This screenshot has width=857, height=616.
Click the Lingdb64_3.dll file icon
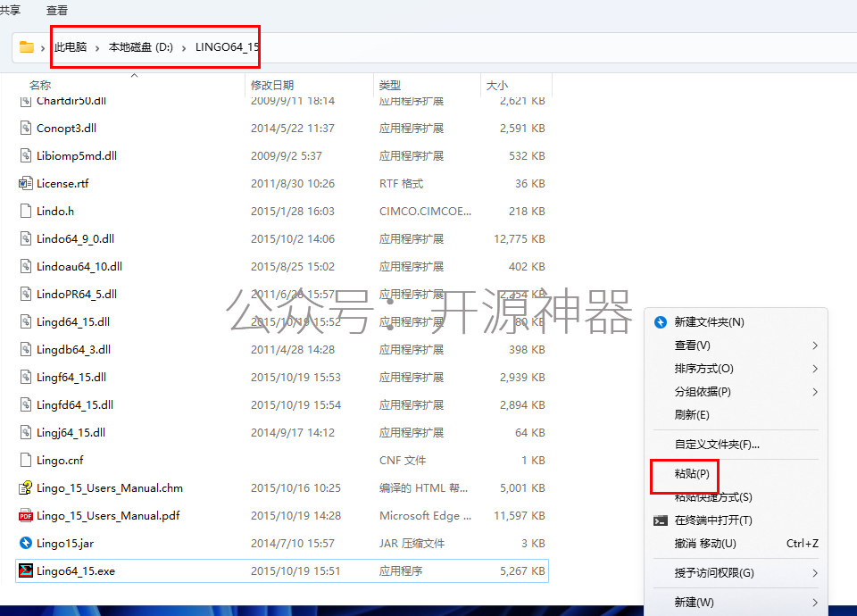click(x=26, y=349)
